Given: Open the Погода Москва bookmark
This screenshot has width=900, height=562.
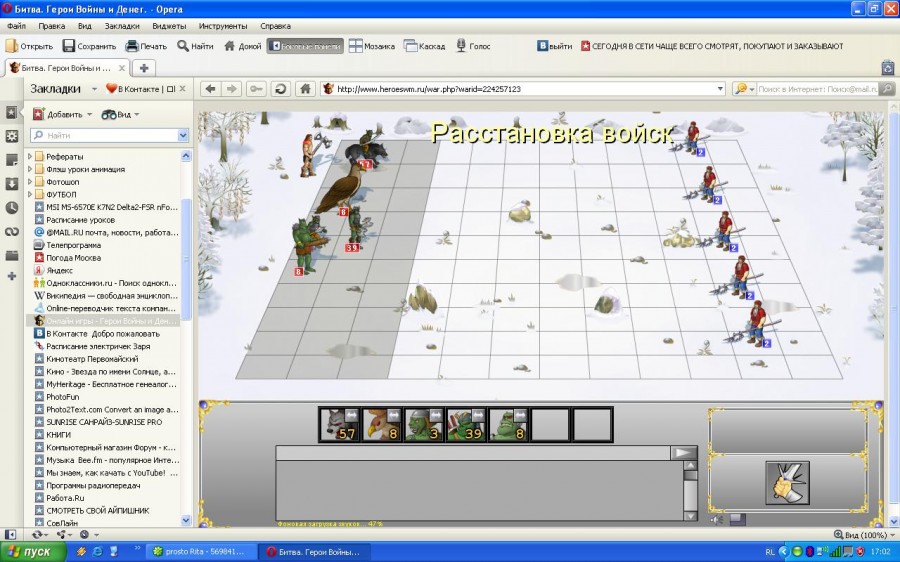Looking at the screenshot, I should tap(73, 258).
